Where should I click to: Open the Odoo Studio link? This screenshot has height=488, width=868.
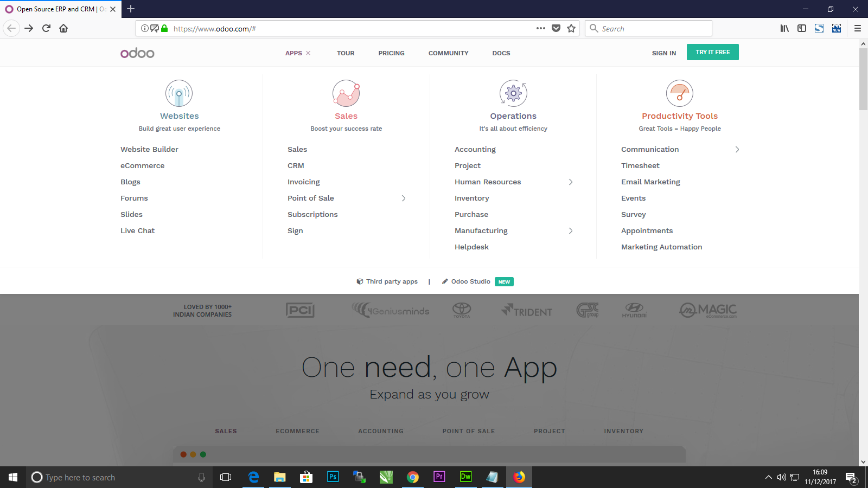466,281
